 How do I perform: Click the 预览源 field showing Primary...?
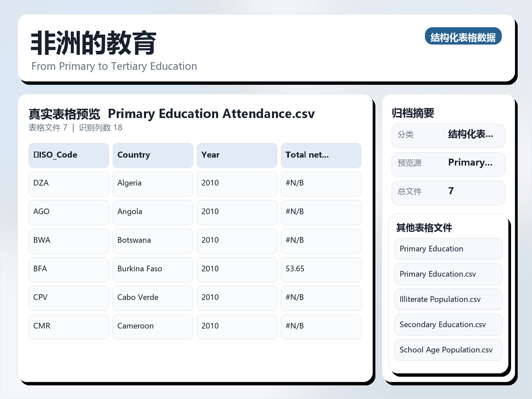448,164
